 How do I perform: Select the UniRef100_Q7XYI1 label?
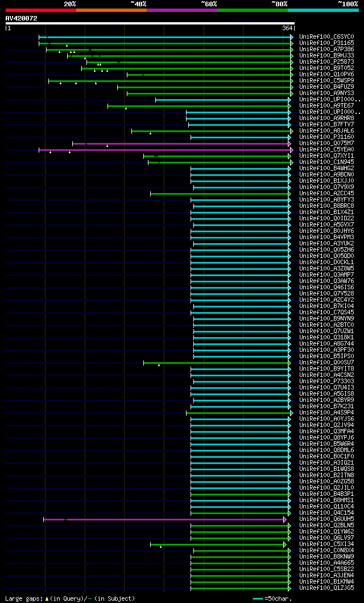[x=327, y=156]
